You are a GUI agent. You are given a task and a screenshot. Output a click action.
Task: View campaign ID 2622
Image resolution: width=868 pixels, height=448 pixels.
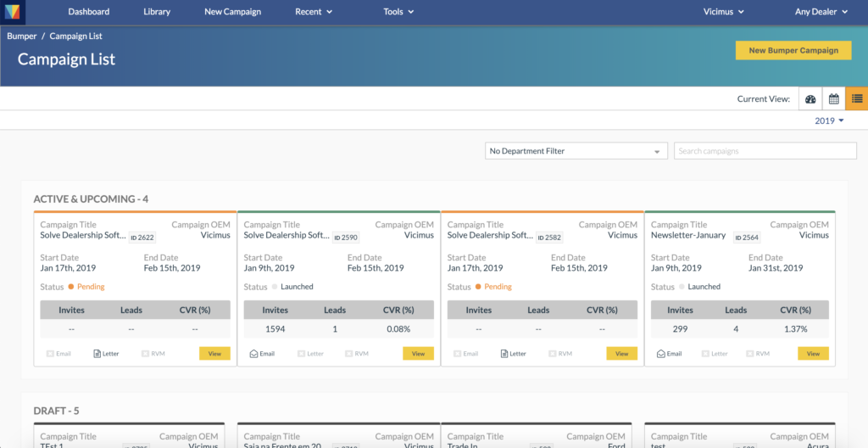214,354
